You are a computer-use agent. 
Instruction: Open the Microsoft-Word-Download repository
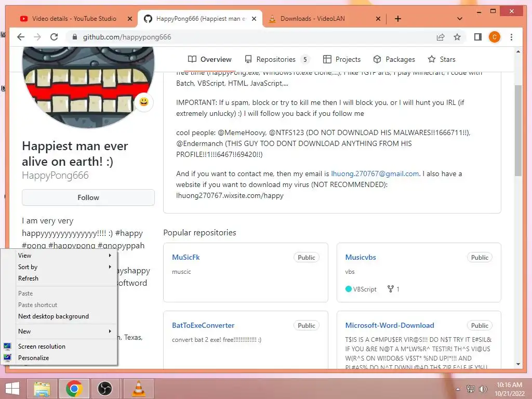[390, 325]
